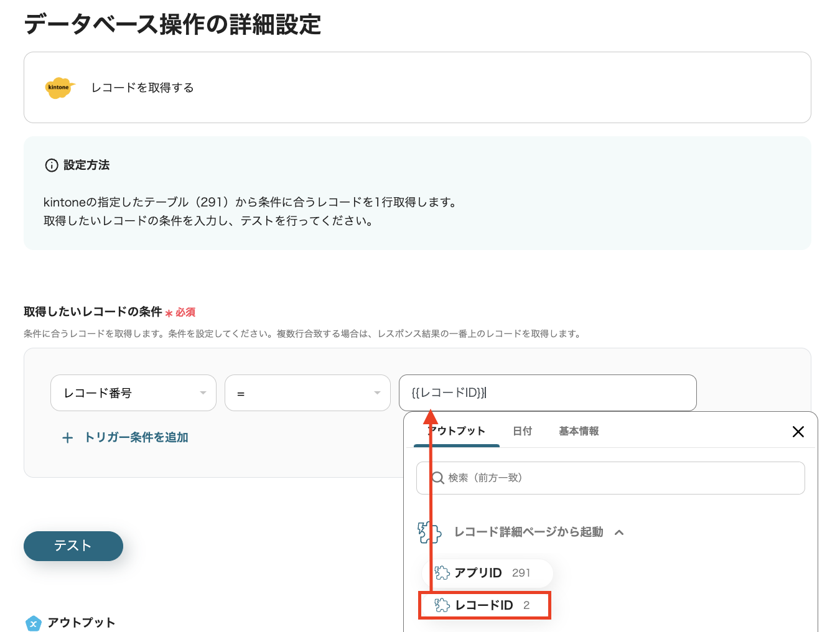This screenshot has width=840, height=632.
Task: Click the レコードを取得する action card
Action: tap(418, 88)
